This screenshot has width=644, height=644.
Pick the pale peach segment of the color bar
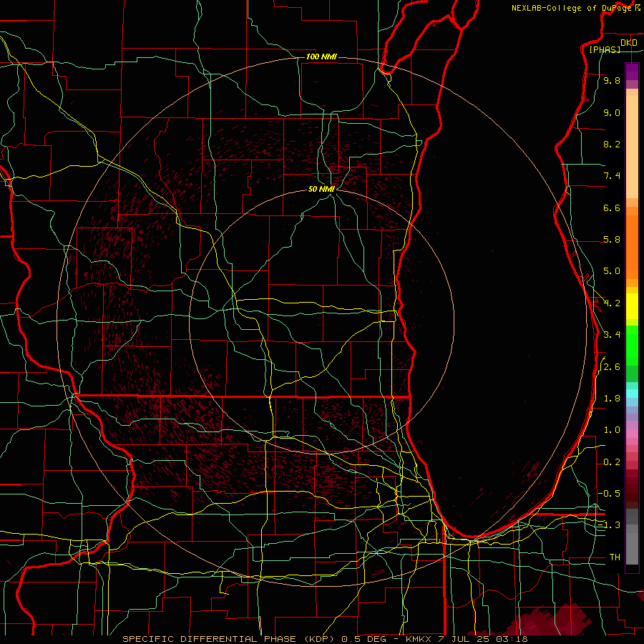pos(632,147)
